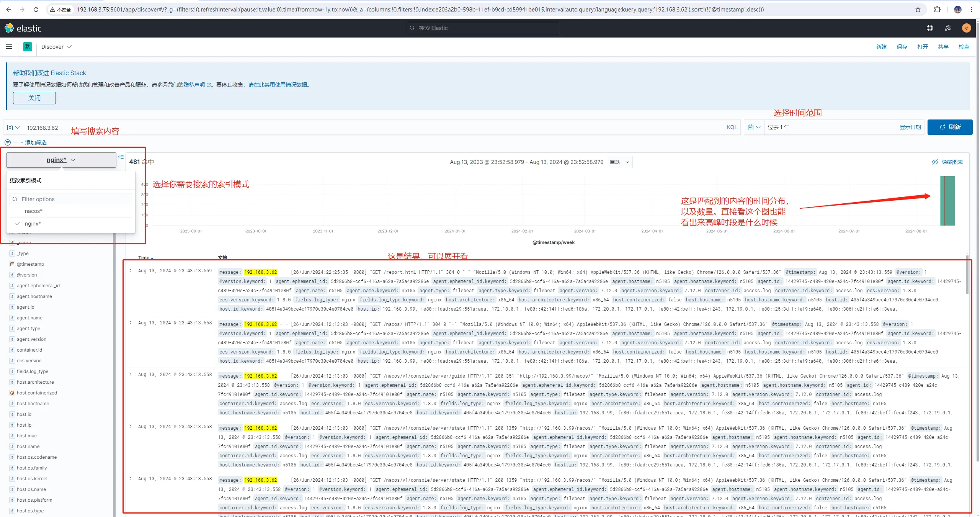Focus the Search Elastic input box
This screenshot has height=517, width=980.
tap(483, 28)
